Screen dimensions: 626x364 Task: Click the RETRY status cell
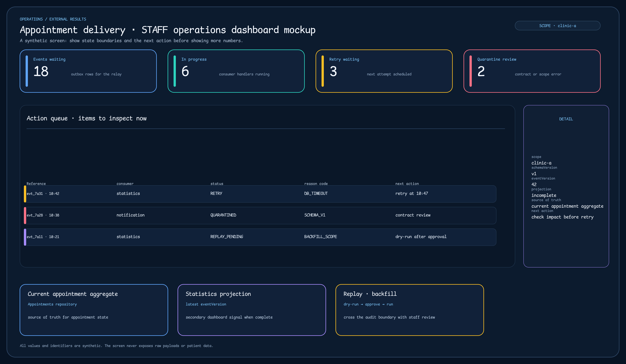pyautogui.click(x=216, y=193)
